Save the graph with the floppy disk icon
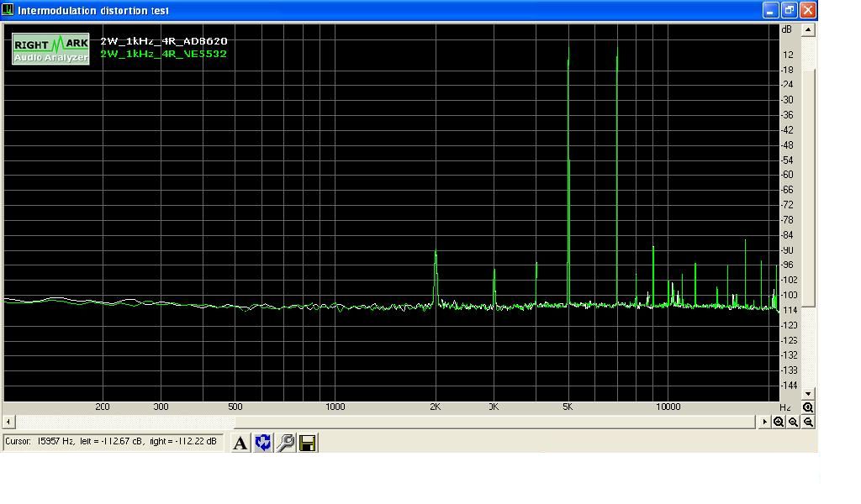Viewport: 861px width, 504px height. click(x=308, y=443)
